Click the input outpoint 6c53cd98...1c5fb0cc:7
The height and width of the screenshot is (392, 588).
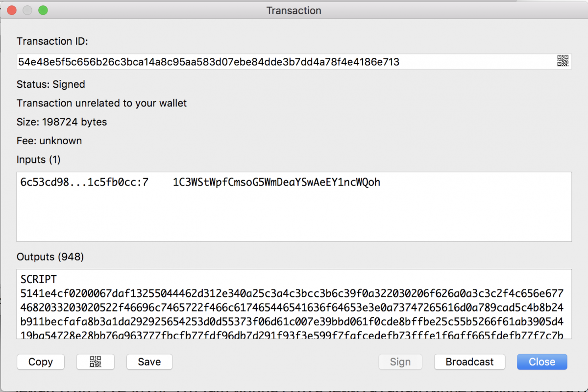pyautogui.click(x=84, y=183)
